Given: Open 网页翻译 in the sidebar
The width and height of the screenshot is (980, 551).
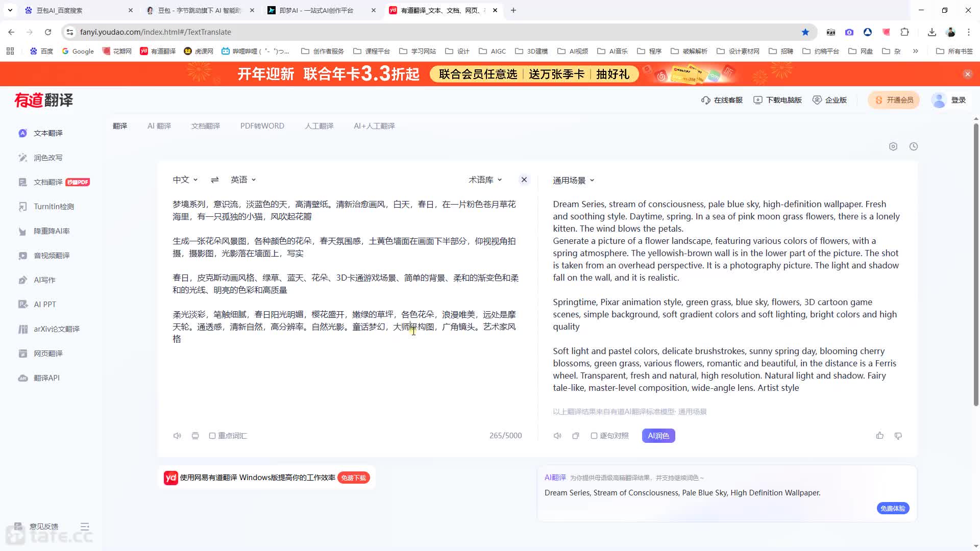Looking at the screenshot, I should coord(41,354).
